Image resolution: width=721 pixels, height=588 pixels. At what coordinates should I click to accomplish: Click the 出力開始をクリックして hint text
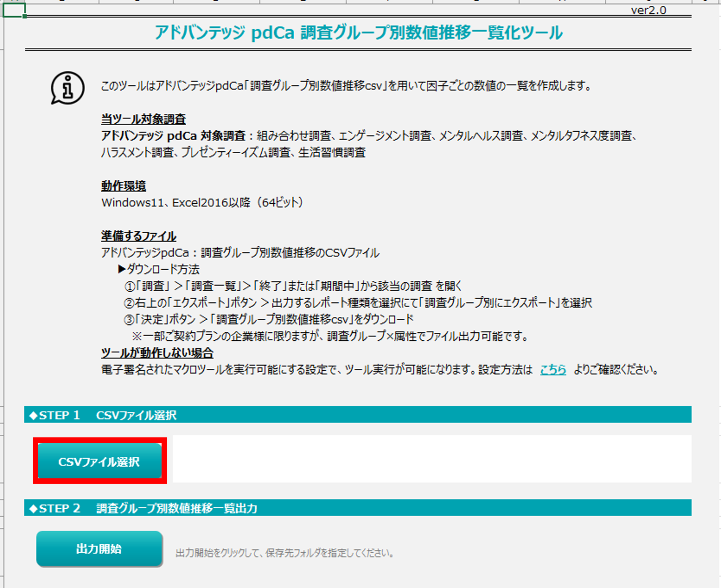284,553
